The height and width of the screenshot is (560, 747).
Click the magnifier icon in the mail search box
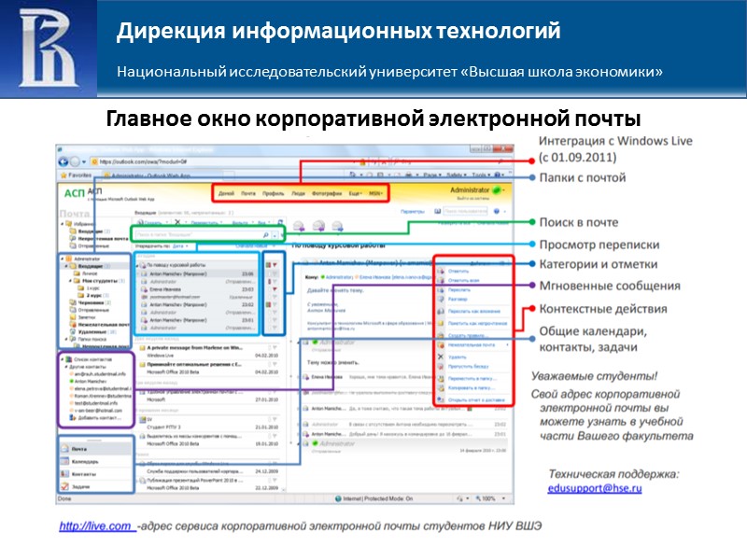click(266, 235)
